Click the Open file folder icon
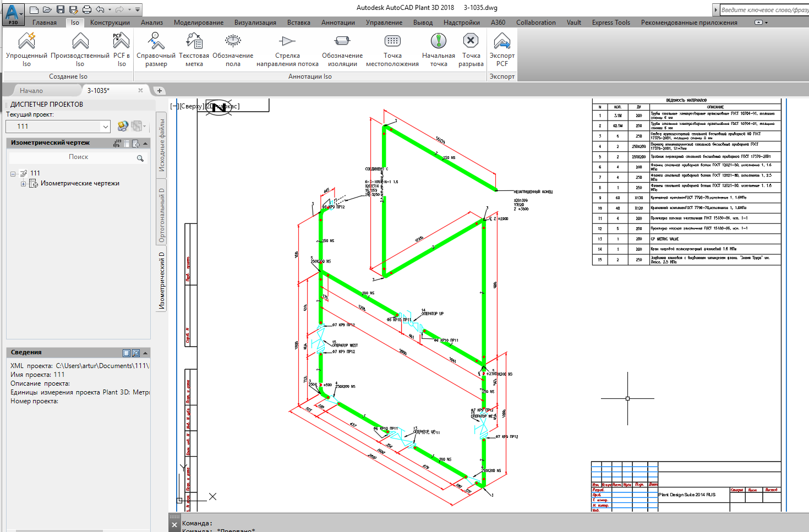This screenshot has height=532, width=809. pyautogui.click(x=47, y=9)
